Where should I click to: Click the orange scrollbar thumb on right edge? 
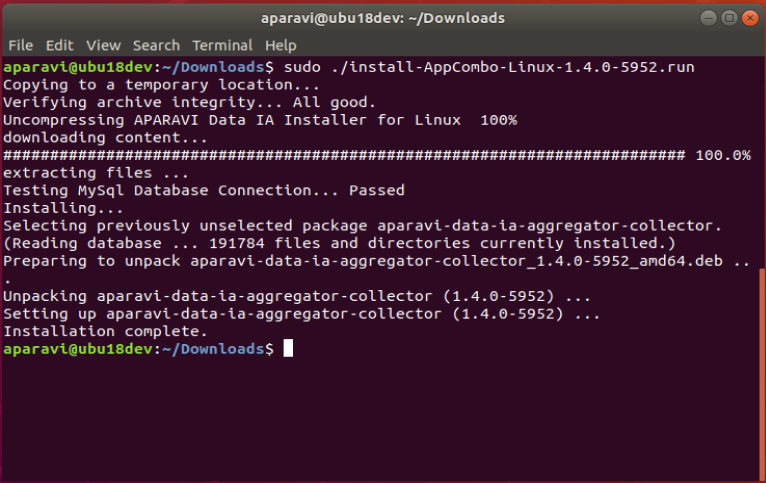click(x=763, y=374)
